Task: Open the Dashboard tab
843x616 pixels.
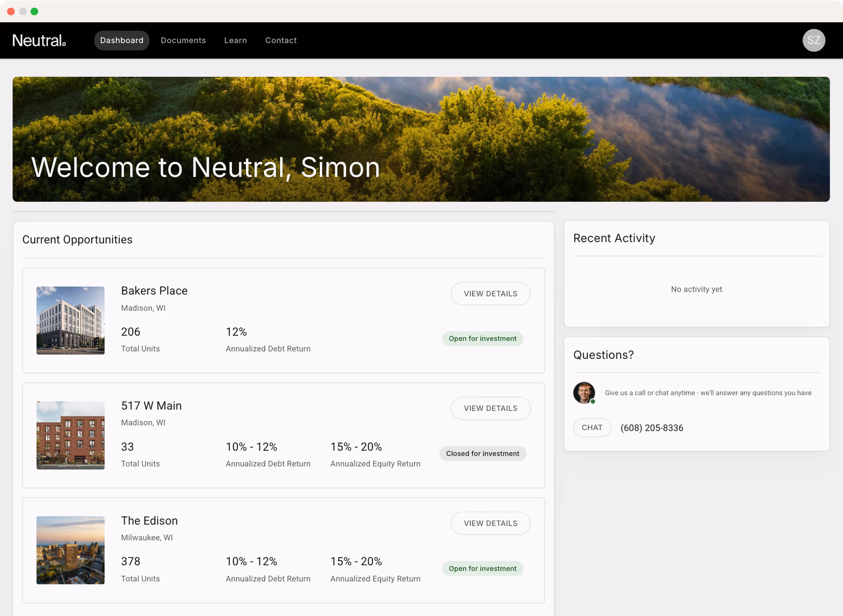Action: 122,40
